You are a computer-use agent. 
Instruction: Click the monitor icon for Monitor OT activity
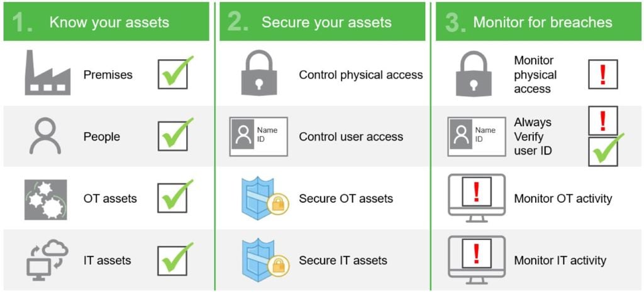point(477,198)
